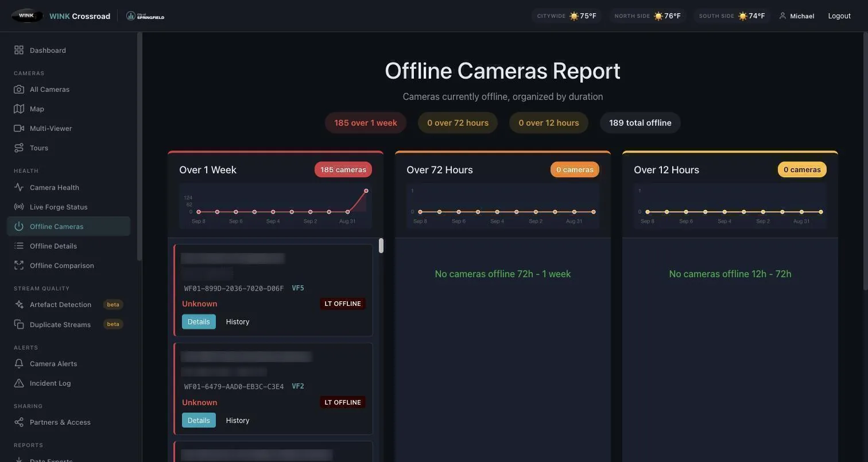
Task: Click the Map icon in sidebar
Action: [19, 109]
